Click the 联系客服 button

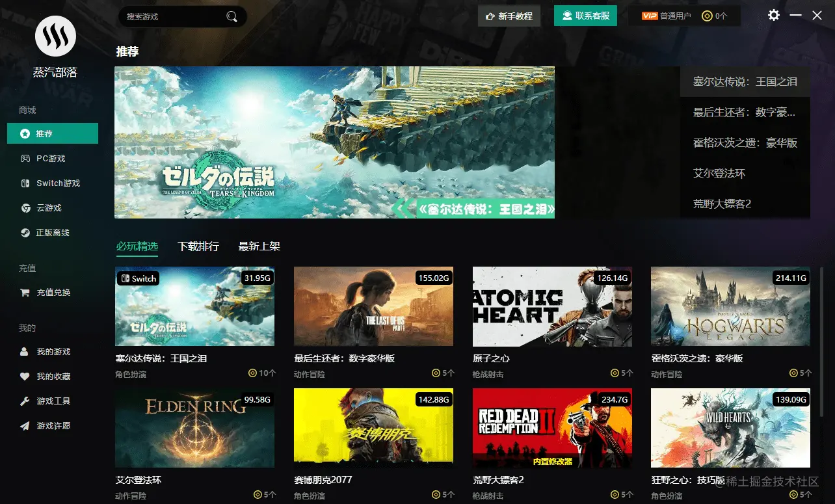[585, 16]
